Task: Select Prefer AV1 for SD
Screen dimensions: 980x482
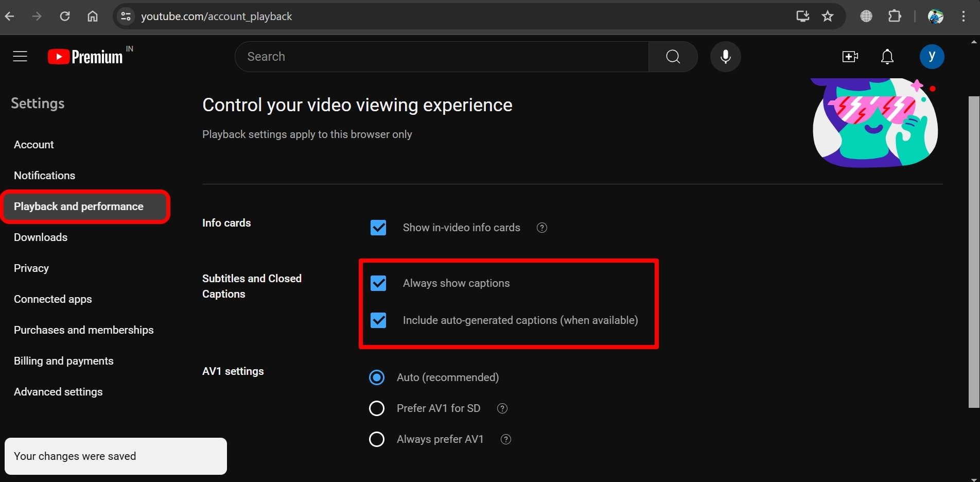Action: pos(377,408)
